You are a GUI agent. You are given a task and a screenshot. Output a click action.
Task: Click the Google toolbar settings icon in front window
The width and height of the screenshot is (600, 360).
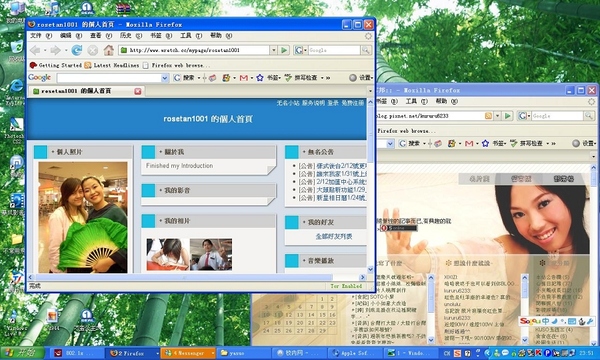coord(353,78)
